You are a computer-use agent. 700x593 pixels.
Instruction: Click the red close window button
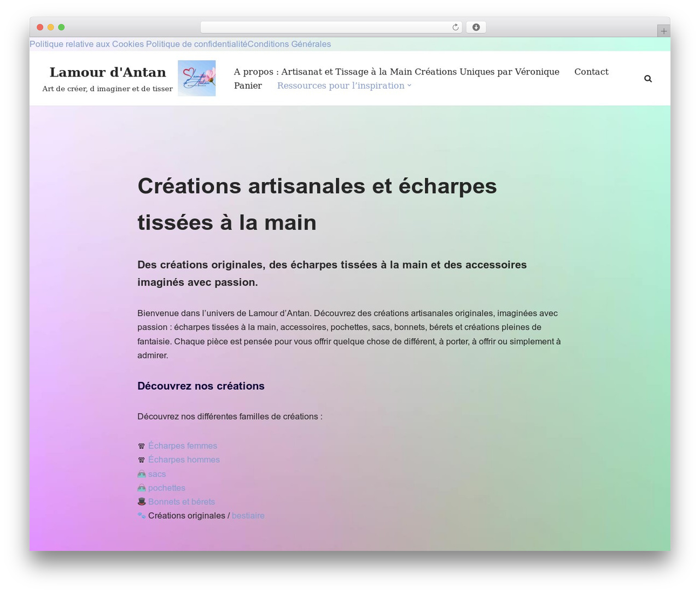pos(40,27)
